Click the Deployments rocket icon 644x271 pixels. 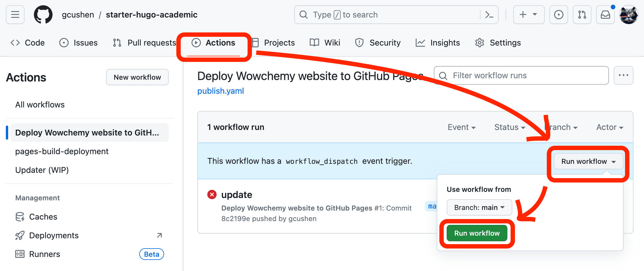click(x=20, y=235)
